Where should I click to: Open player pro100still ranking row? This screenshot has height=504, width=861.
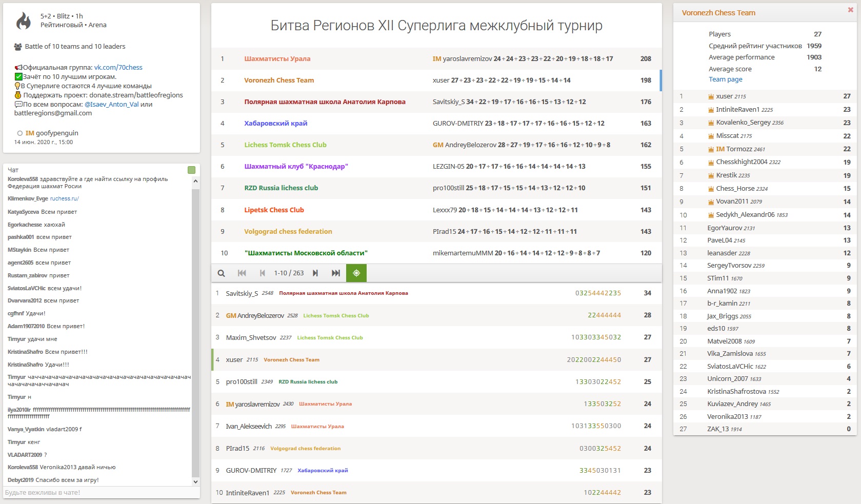tap(436, 382)
